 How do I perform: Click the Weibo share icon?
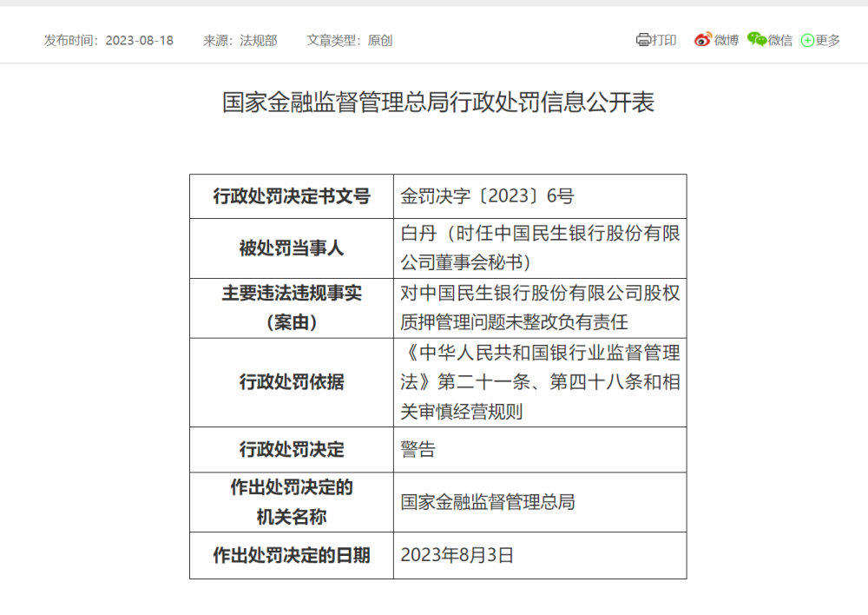(x=702, y=40)
